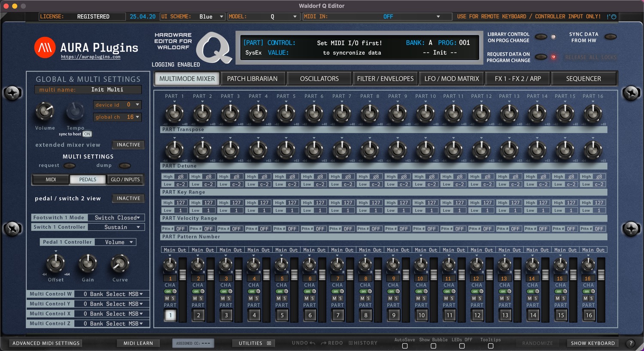644x351 pixels.
Task: Enable the AutoSave checkbox
Action: click(x=405, y=346)
